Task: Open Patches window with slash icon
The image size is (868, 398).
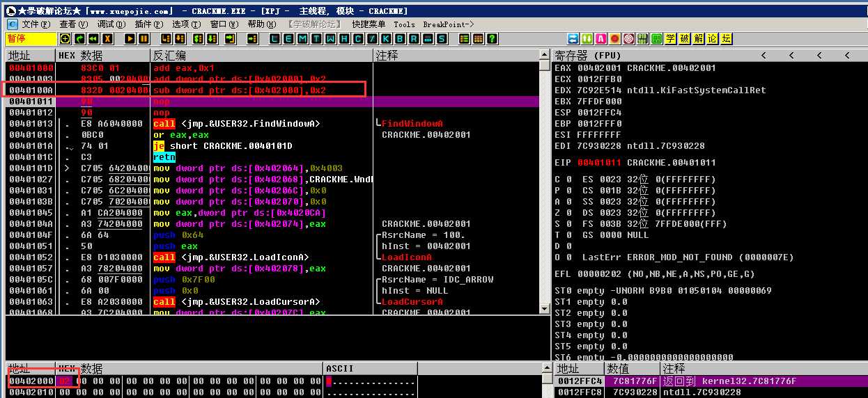Action: (x=372, y=39)
